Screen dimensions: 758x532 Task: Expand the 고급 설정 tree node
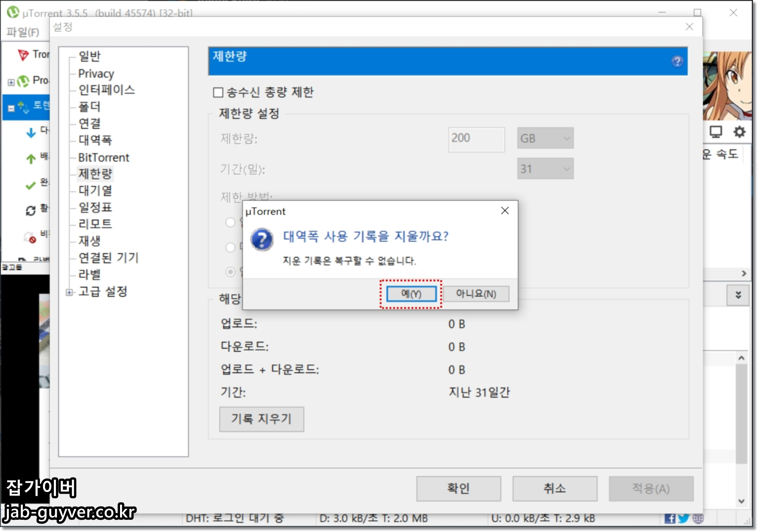(69, 292)
